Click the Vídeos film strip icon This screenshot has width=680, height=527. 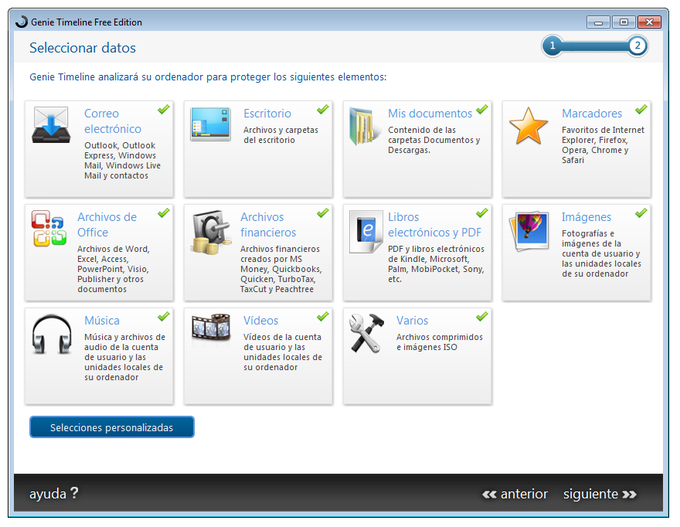click(211, 327)
